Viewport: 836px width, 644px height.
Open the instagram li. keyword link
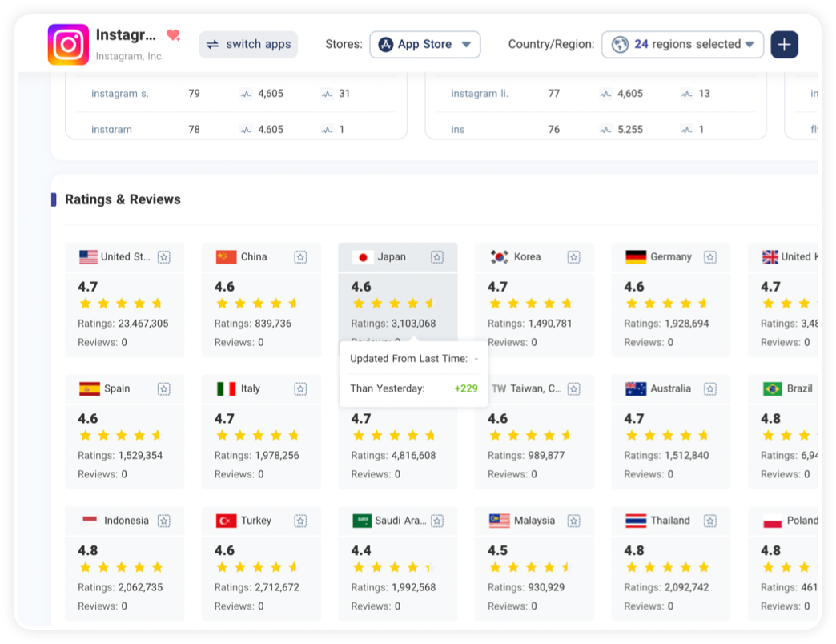(x=480, y=94)
